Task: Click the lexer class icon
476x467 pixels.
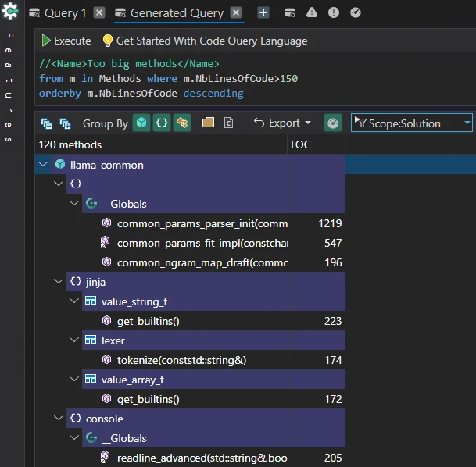Action: coord(91,340)
